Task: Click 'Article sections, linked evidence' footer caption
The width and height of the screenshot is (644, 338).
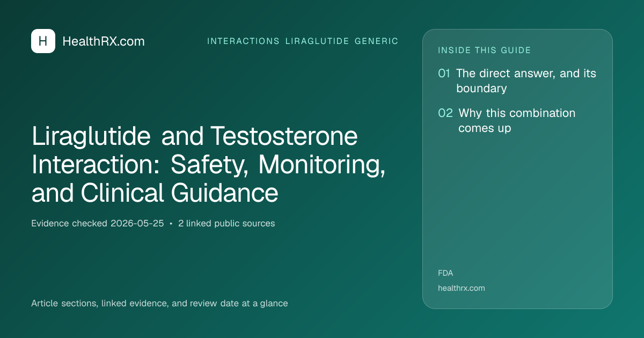Action: click(159, 304)
